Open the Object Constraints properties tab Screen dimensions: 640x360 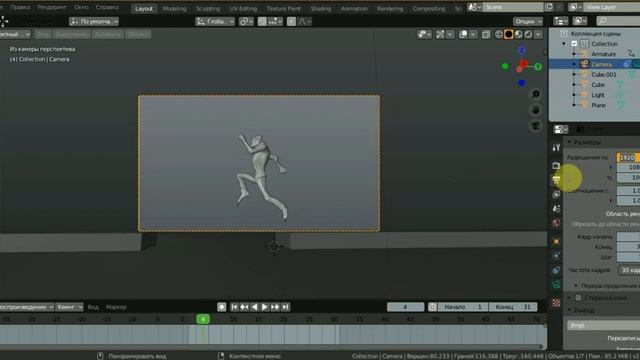click(x=556, y=270)
